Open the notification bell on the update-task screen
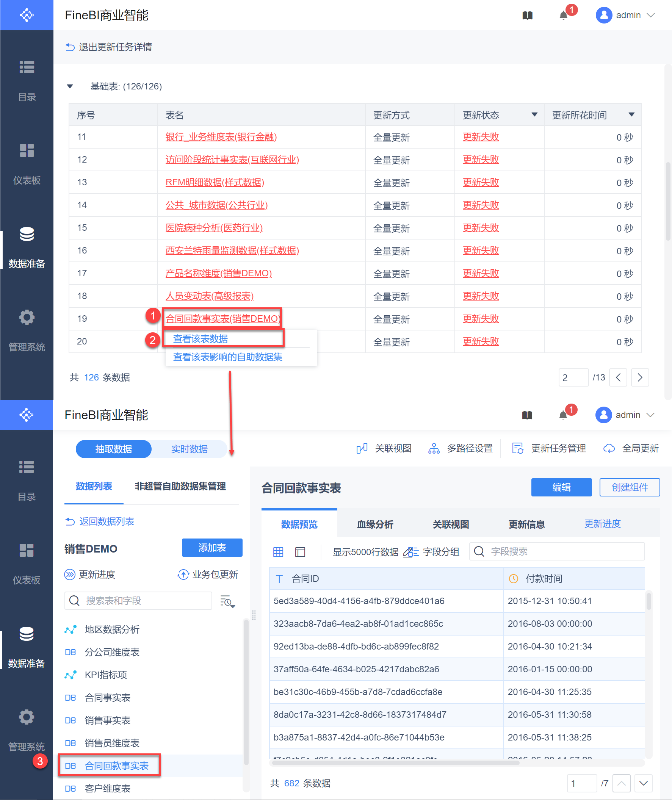The height and width of the screenshot is (800, 672). [x=564, y=15]
